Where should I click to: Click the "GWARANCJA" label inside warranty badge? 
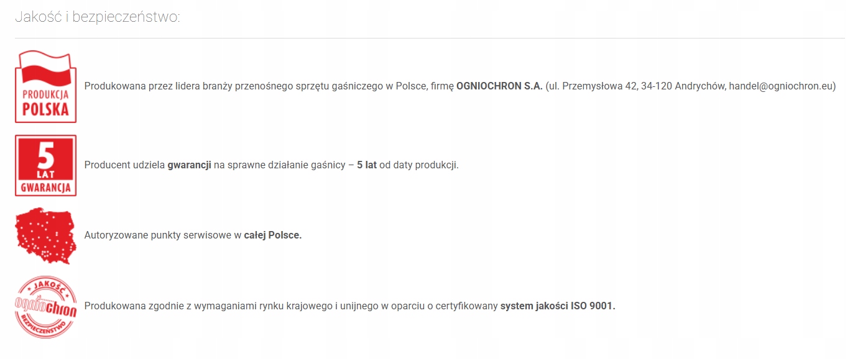[x=45, y=188]
